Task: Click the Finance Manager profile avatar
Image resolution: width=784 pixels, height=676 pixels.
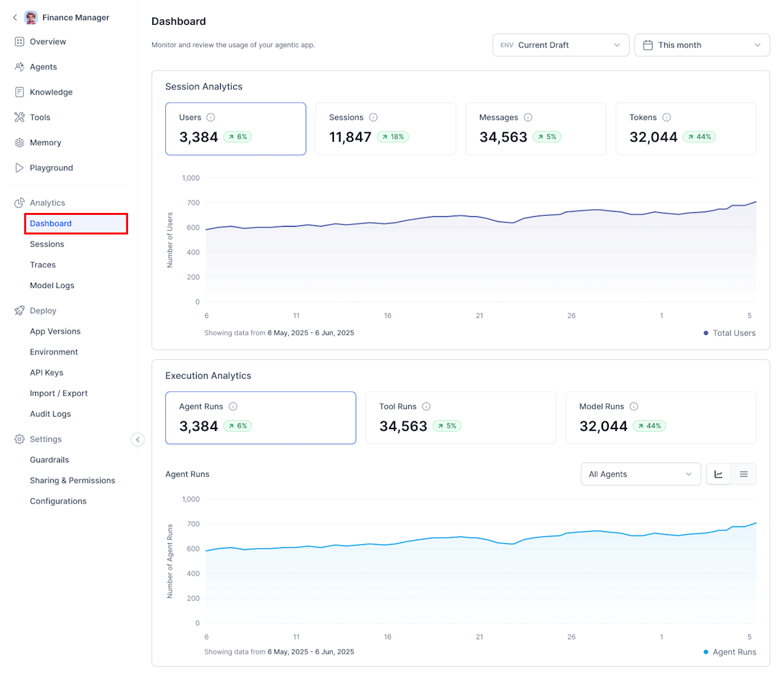Action: (x=31, y=17)
